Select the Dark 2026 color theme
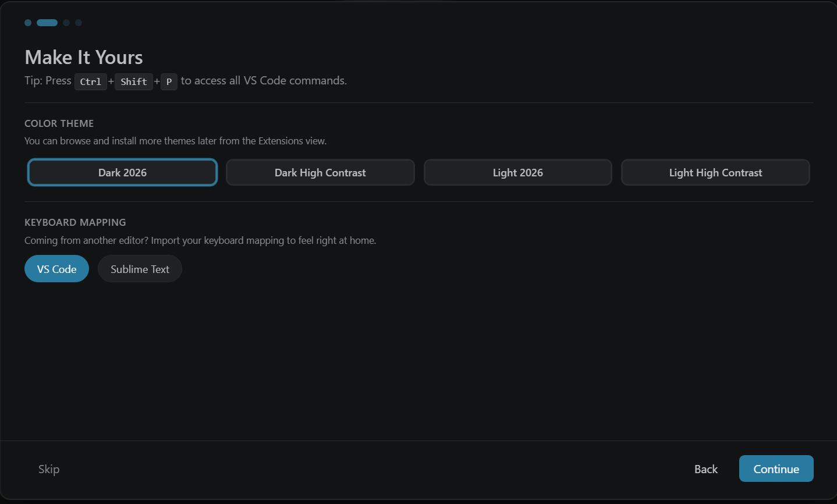The image size is (837, 504). click(x=122, y=172)
